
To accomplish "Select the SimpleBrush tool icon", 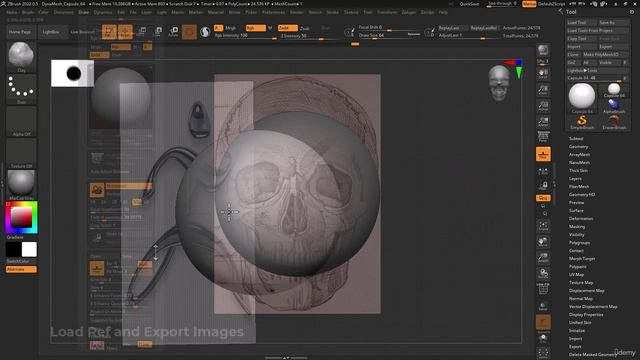I will pyautogui.click(x=582, y=122).
